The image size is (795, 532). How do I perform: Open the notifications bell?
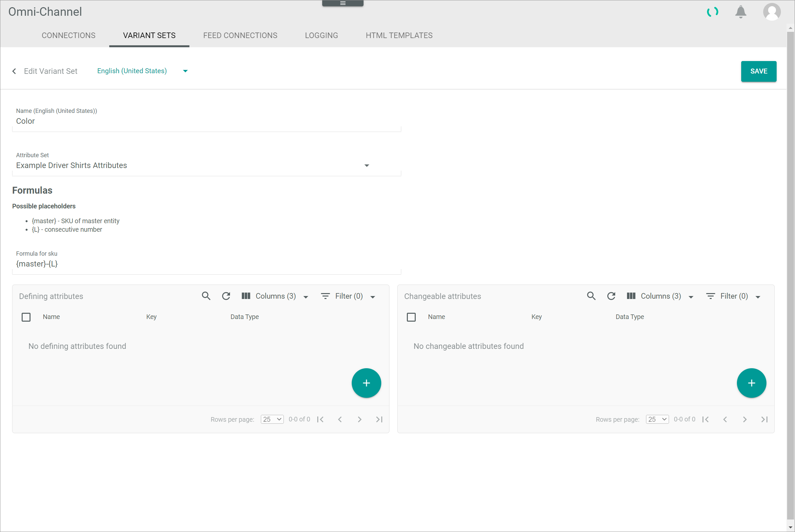click(x=741, y=12)
